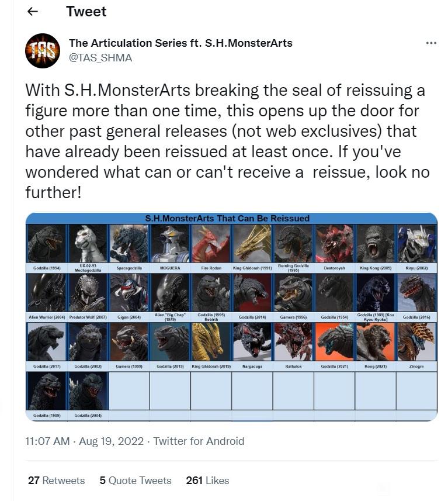Image resolution: width=448 pixels, height=501 pixels.
Task: Open the Godzilla (1994) figure thumbnail
Action: point(47,243)
